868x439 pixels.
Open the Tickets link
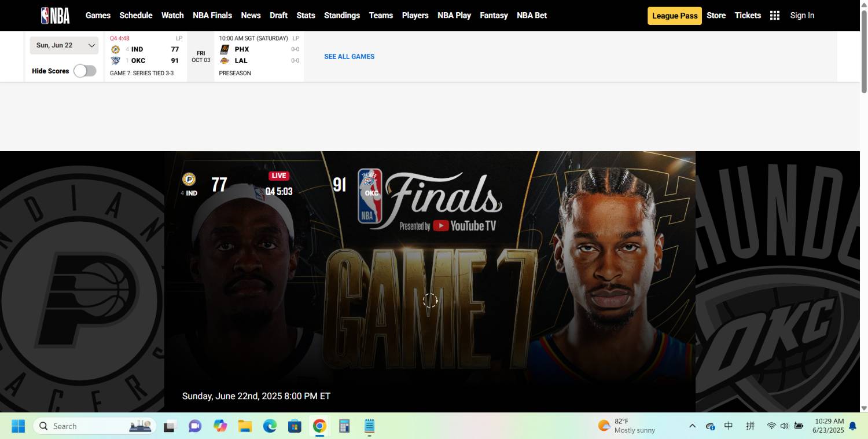pos(748,16)
